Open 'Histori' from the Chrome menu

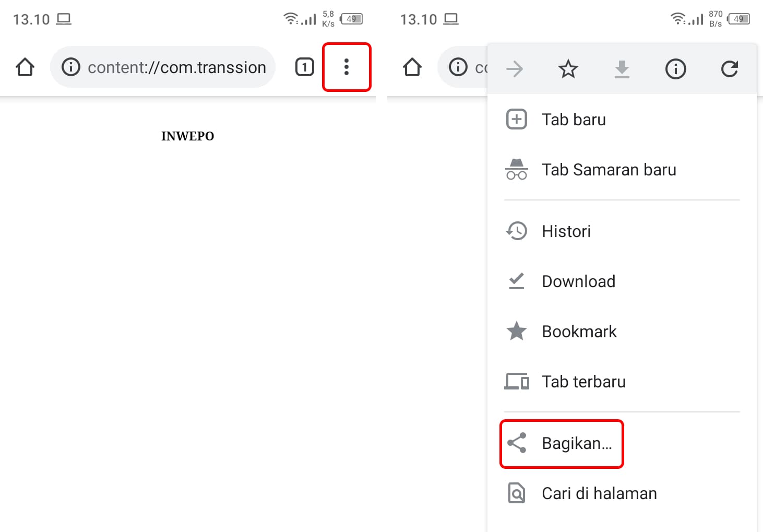pos(566,231)
